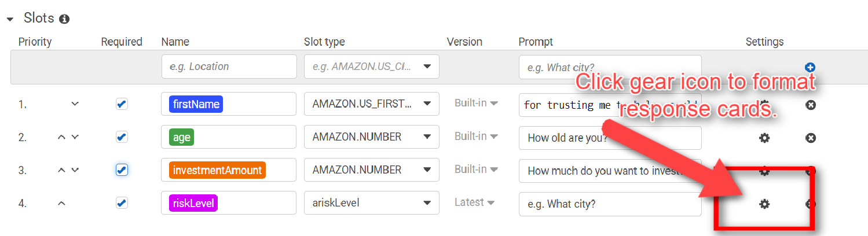Select the investmentAmount slot name tag
The height and width of the screenshot is (236, 868).
click(217, 170)
